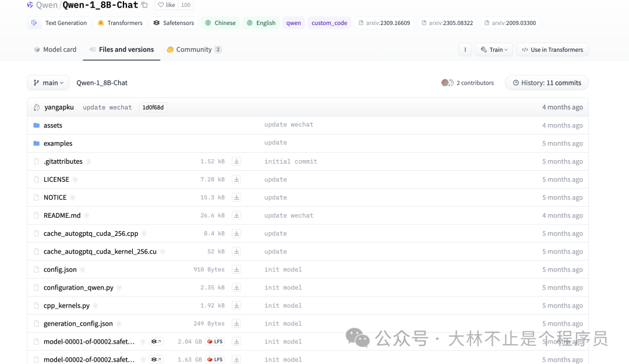Open arxiv:2305.08322 paper tag
The height and width of the screenshot is (364, 629).
coord(447,23)
